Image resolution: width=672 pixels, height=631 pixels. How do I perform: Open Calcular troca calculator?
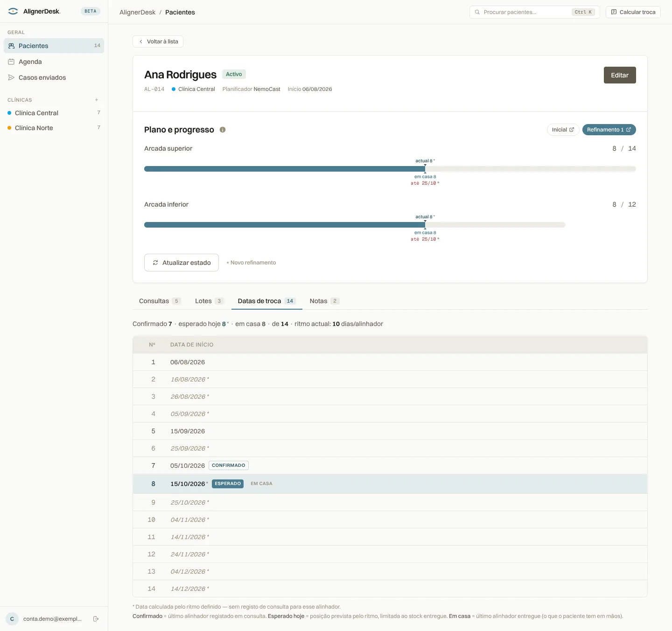click(x=633, y=12)
